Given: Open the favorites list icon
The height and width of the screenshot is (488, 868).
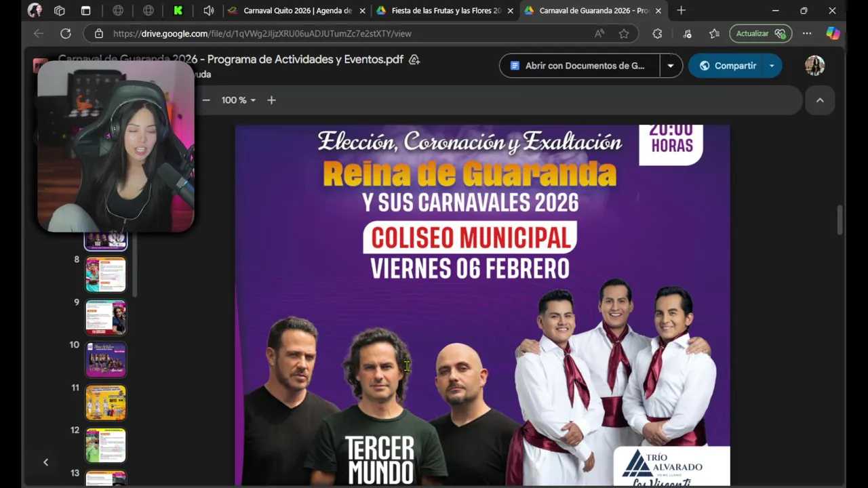Looking at the screenshot, I should click(714, 33).
